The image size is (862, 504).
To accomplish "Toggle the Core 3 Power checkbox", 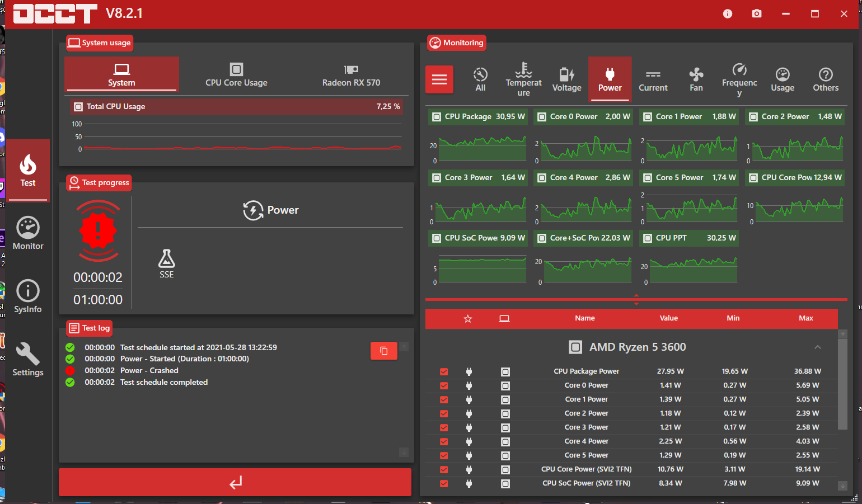I will [x=444, y=428].
